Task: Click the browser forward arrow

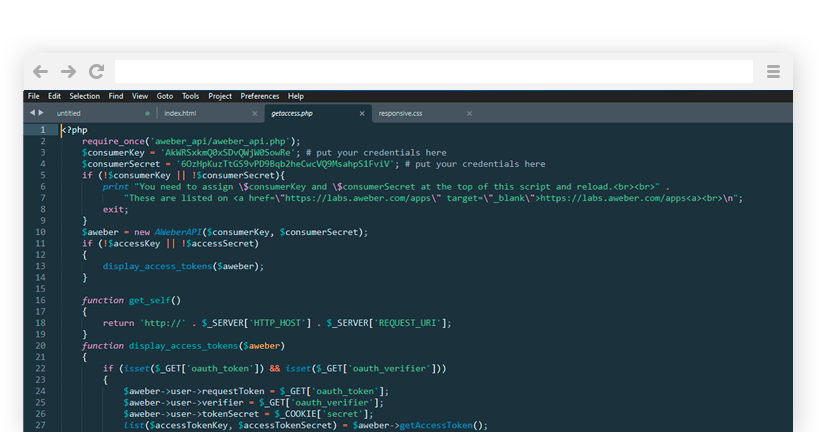Action: coord(68,72)
